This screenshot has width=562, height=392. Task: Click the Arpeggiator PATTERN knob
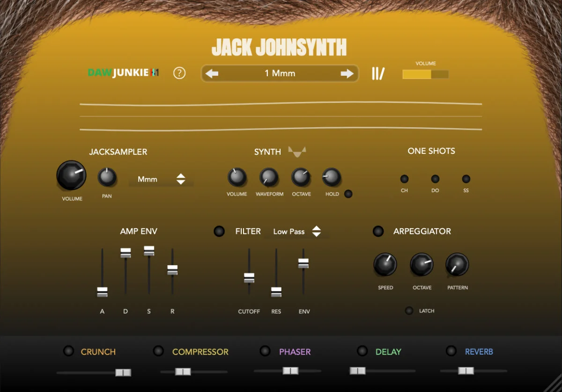[x=457, y=265]
